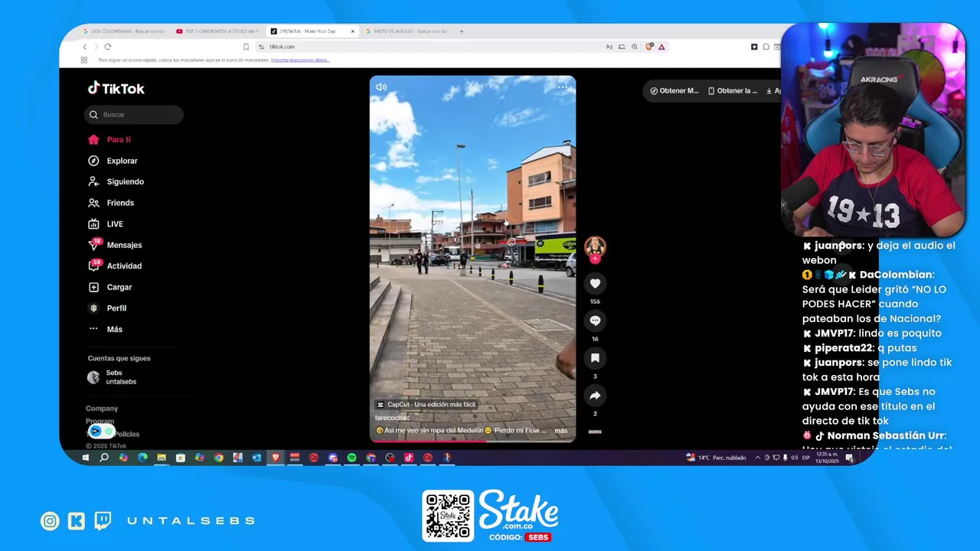
Task: Open the creator's avatar profile
Action: point(595,246)
